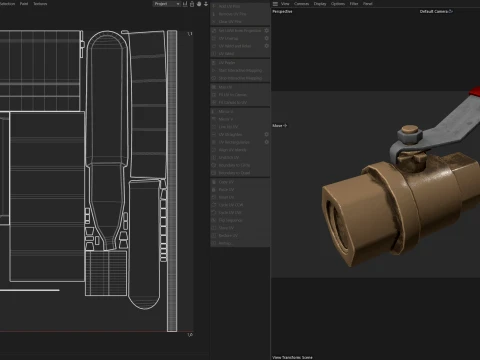The image size is (480, 360).
Task: Click the red valve handle tip in the viewport
Action: pyautogui.click(x=475, y=91)
